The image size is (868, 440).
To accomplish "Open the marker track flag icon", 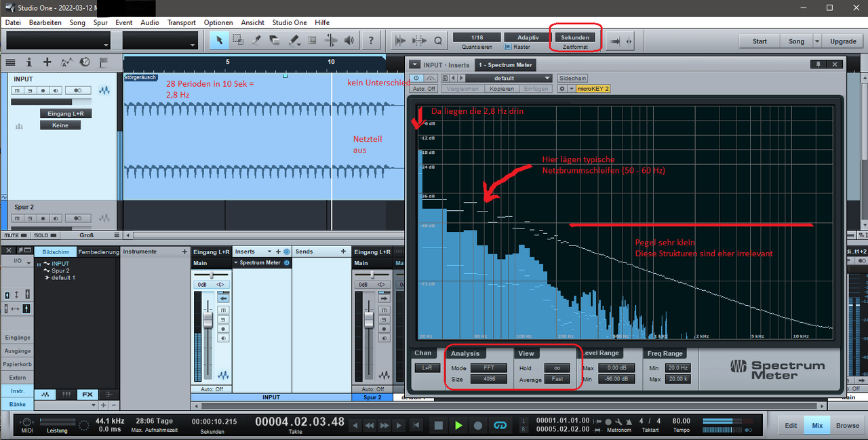I will click(x=103, y=62).
